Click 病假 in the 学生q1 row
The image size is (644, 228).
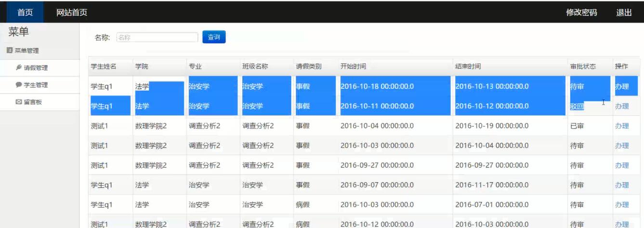(x=303, y=205)
